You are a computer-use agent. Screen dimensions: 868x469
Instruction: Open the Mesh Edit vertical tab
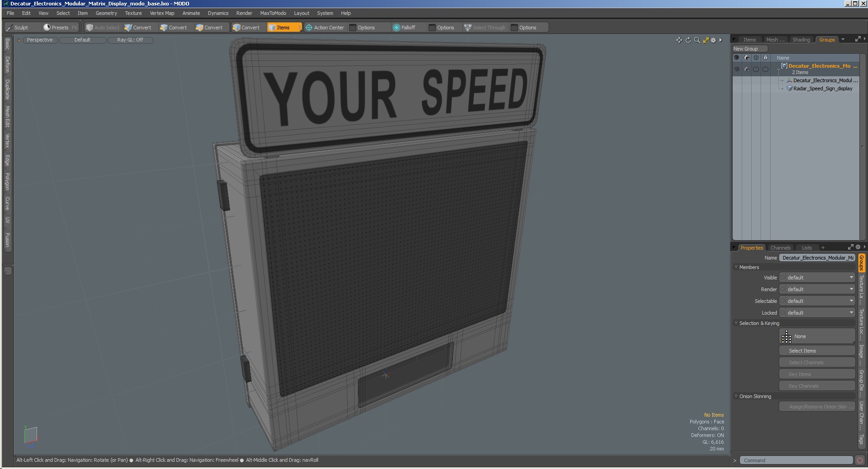[x=7, y=117]
